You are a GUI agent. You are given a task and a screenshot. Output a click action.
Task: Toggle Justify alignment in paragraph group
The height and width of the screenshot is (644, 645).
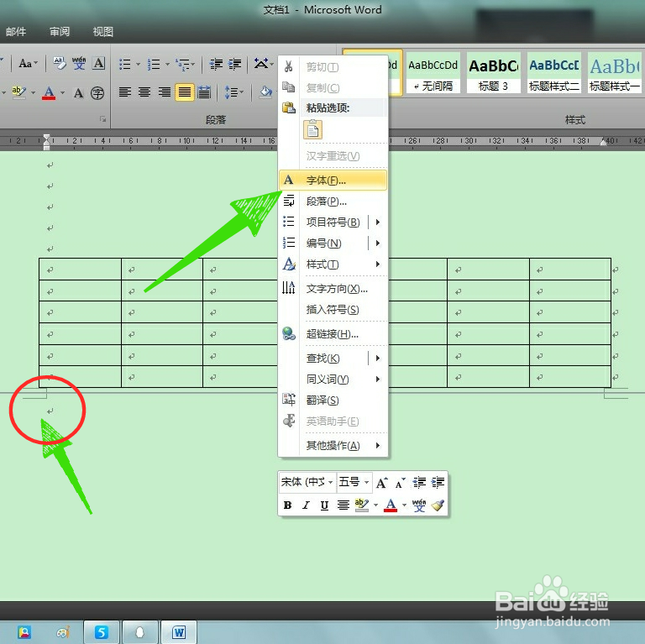[x=184, y=92]
